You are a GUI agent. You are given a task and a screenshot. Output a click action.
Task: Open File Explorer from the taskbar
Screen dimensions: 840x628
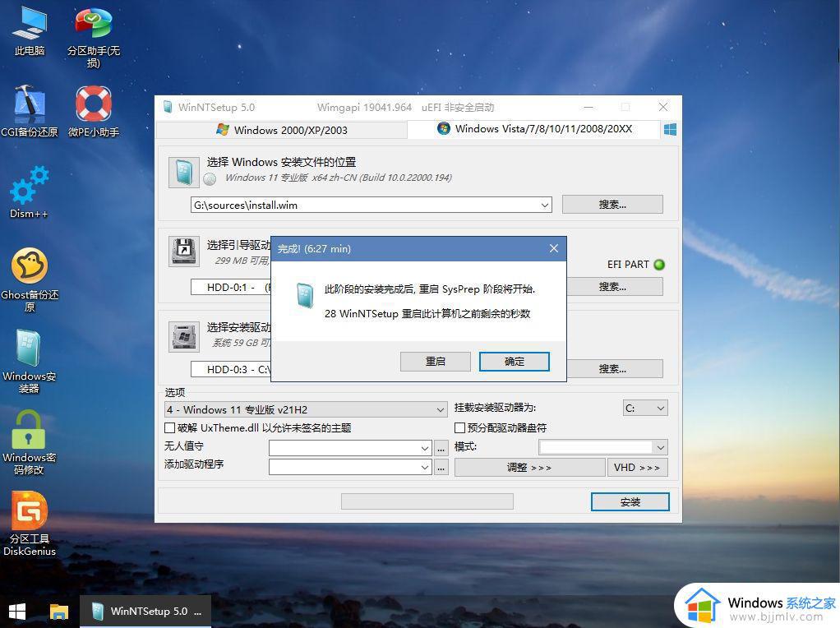pyautogui.click(x=59, y=612)
